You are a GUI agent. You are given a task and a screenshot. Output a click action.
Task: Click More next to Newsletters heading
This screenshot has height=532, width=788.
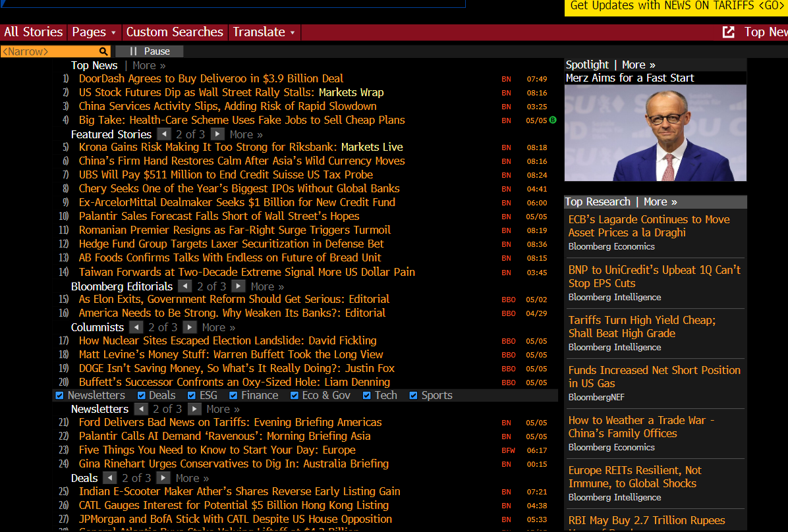click(x=223, y=409)
